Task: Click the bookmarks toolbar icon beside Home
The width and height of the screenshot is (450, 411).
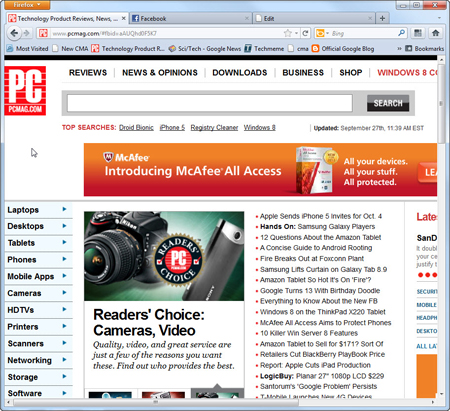Action: pyautogui.click(x=418, y=33)
